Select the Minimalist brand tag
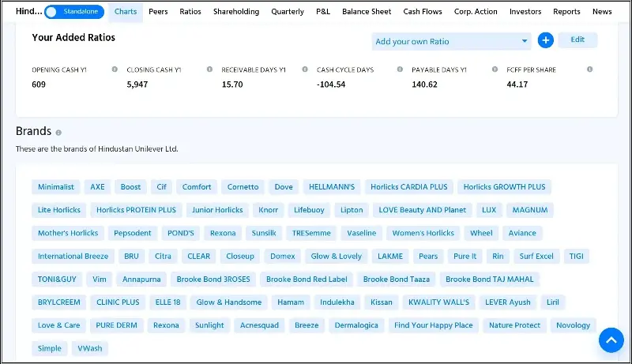632x364 pixels. point(55,187)
